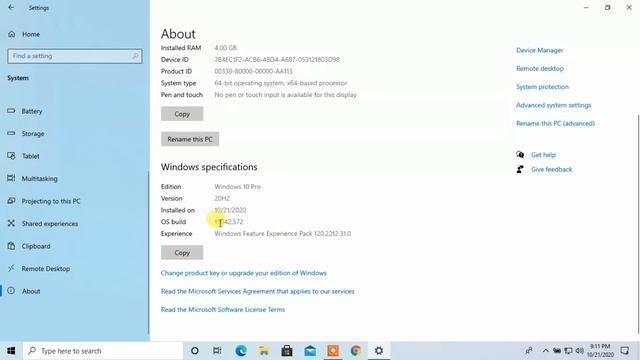
Task: Click the About info icon in sidebar
Action: click(11, 291)
